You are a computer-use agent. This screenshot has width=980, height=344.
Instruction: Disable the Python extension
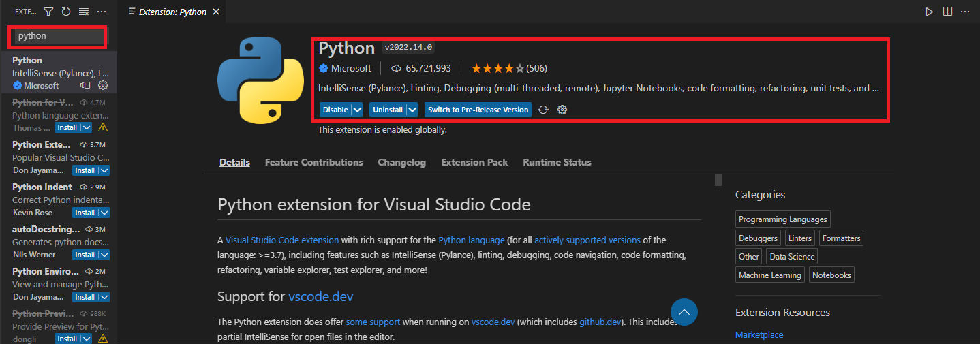tap(335, 110)
